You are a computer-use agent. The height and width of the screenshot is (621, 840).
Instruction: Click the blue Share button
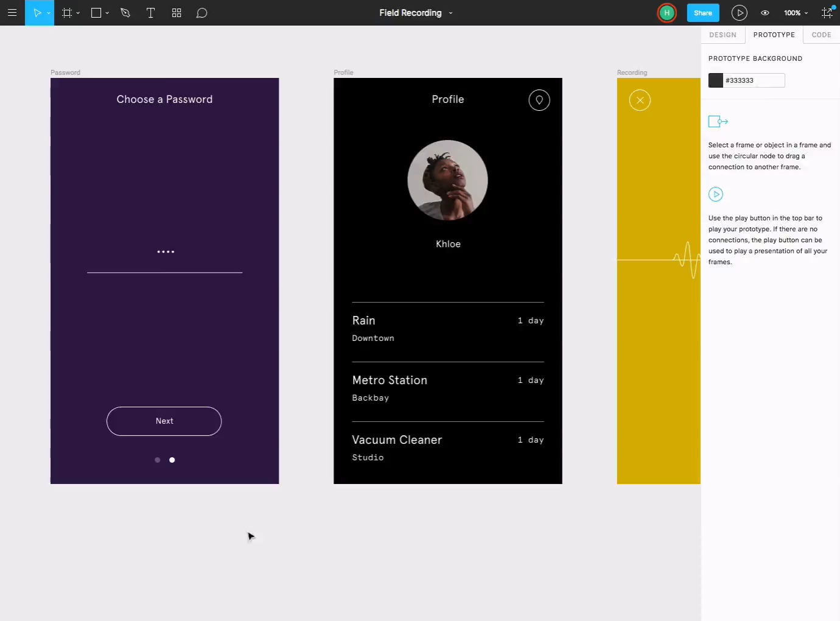click(x=702, y=13)
